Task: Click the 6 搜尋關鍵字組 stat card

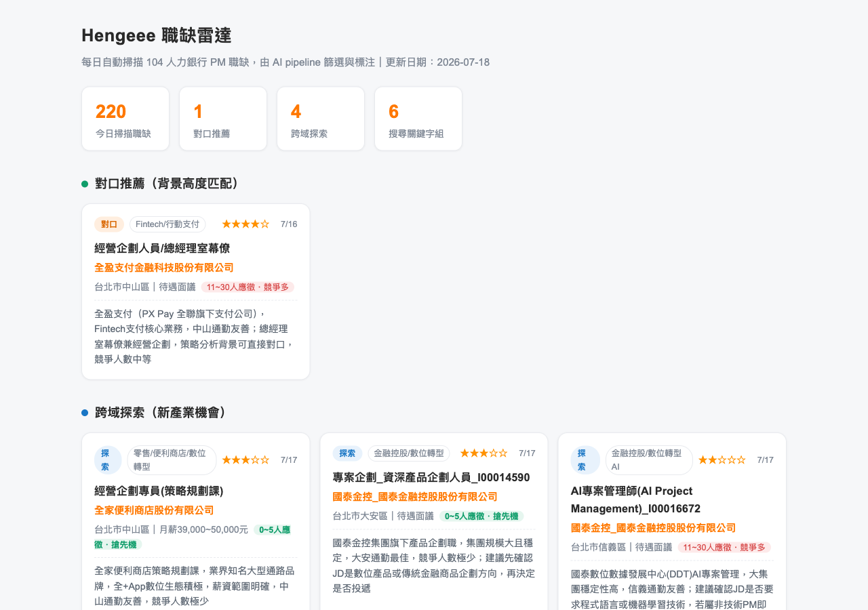Action: click(418, 119)
